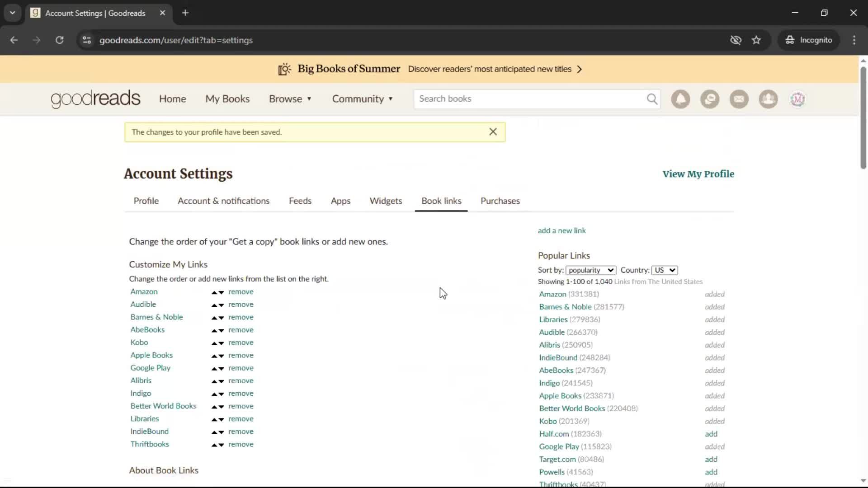Open the messages envelope icon
868x488 pixels.
tap(739, 99)
